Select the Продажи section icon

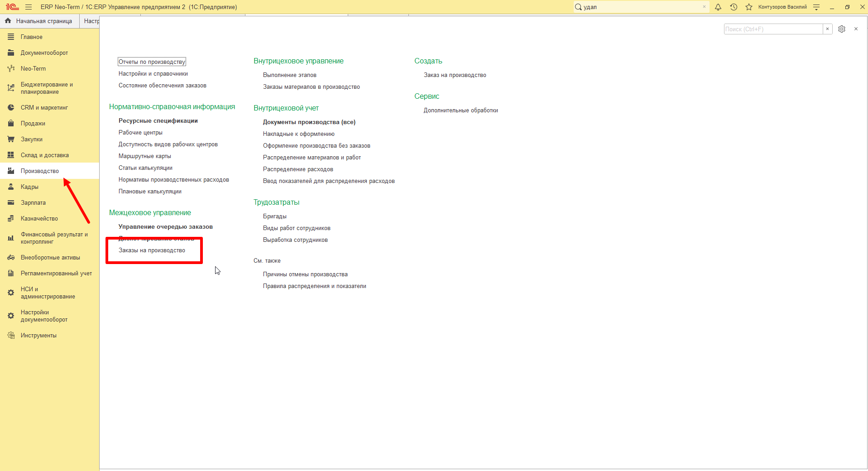(11, 123)
